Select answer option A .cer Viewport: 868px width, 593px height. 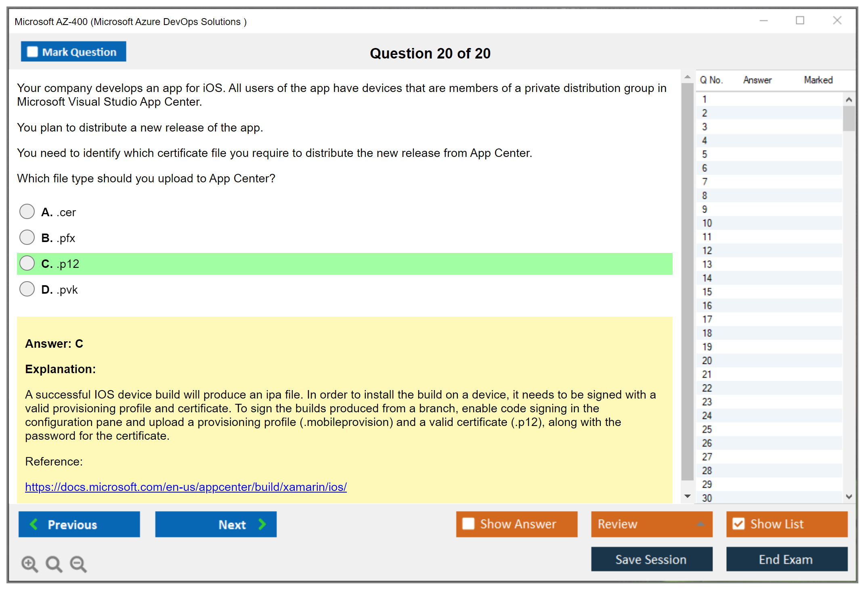coord(27,211)
